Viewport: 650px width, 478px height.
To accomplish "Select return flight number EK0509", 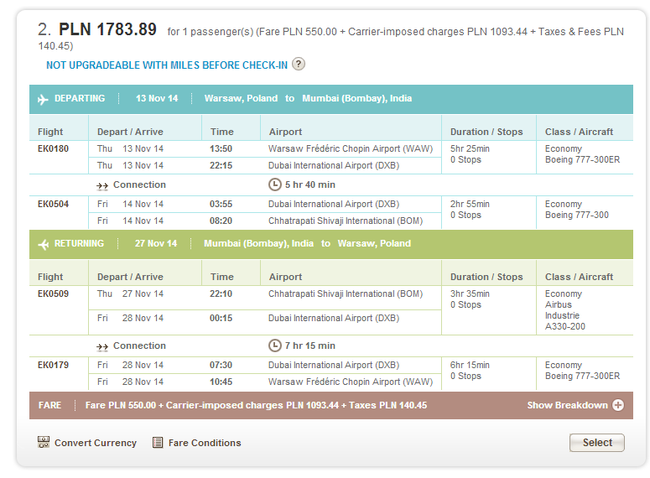I will (x=53, y=294).
